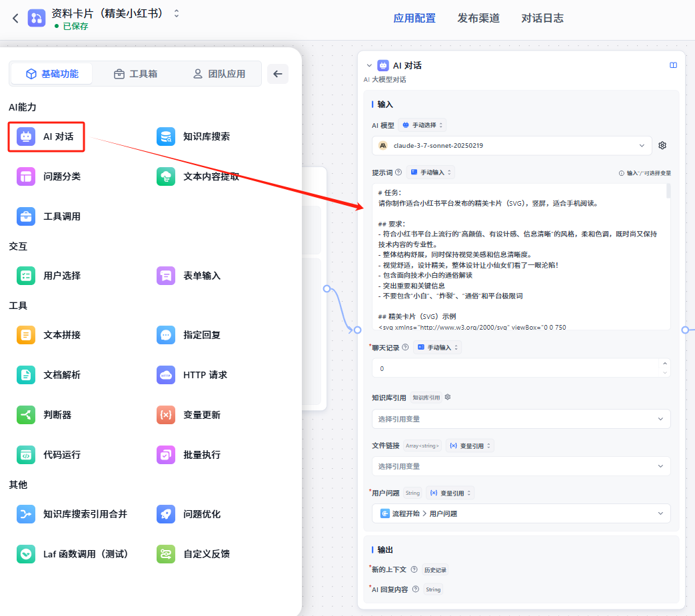Viewport: 695px width, 616px height.
Task: Change 文件链接 变量引用 mode selector
Action: click(470, 446)
